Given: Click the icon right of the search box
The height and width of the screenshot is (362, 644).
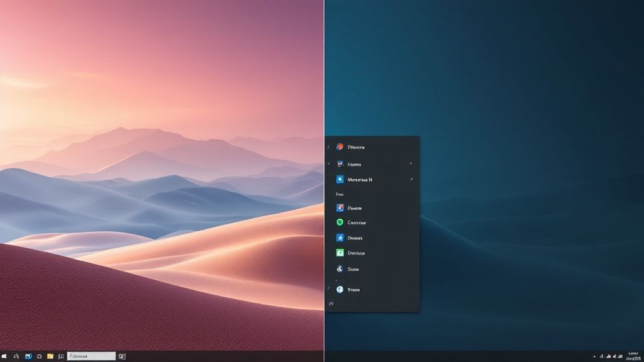Looking at the screenshot, I should [x=122, y=356].
